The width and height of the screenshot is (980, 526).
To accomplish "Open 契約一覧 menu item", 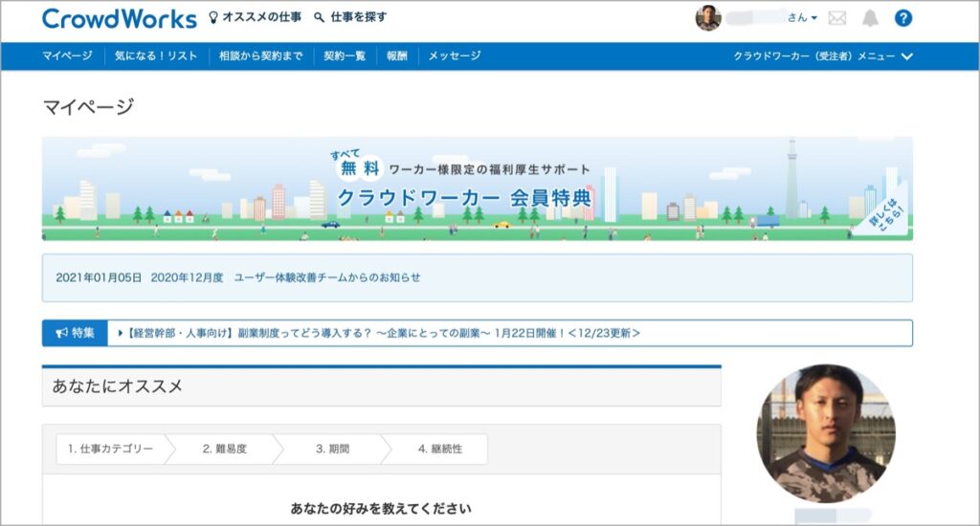I will (x=345, y=55).
